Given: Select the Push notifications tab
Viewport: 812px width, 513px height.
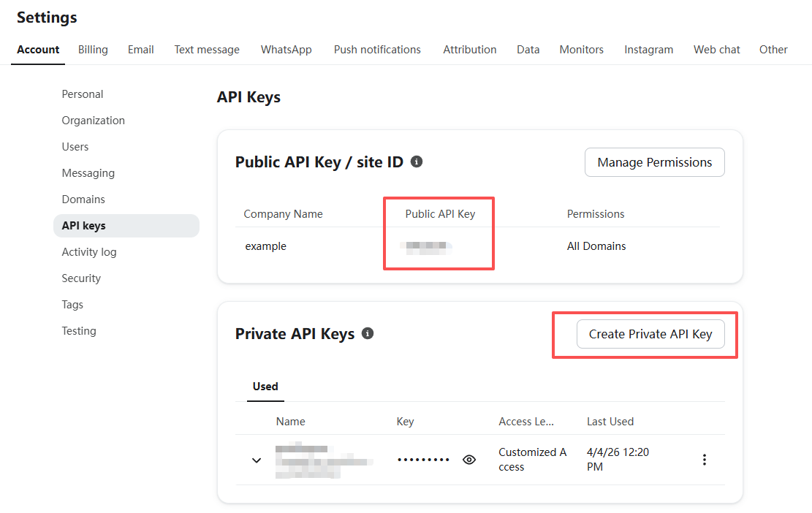Looking at the screenshot, I should (x=377, y=50).
